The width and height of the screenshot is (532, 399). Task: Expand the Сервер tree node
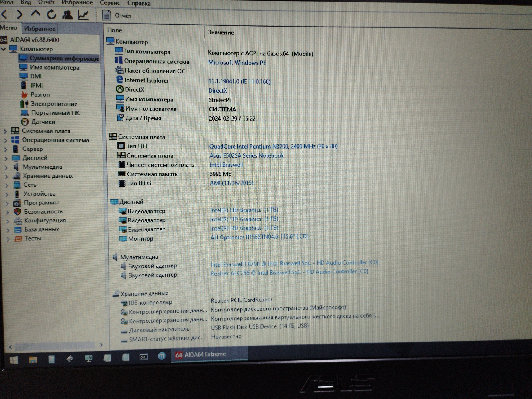pyautogui.click(x=6, y=149)
